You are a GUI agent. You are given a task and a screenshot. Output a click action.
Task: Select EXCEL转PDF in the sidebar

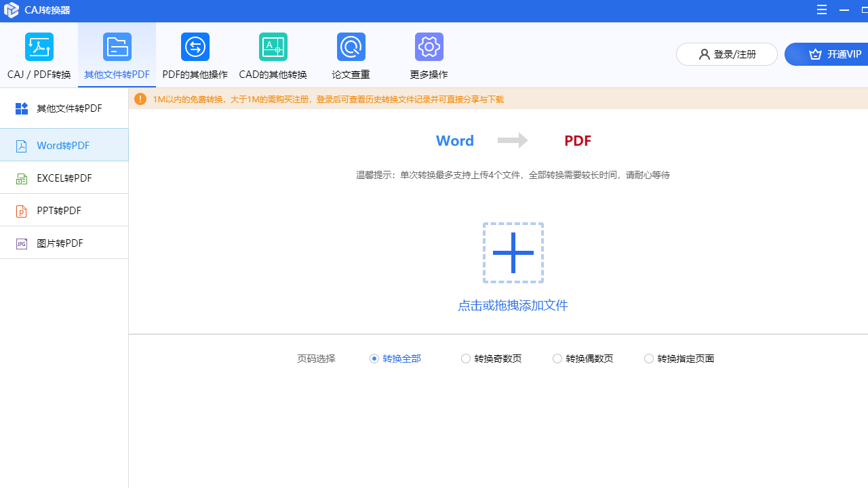64,178
